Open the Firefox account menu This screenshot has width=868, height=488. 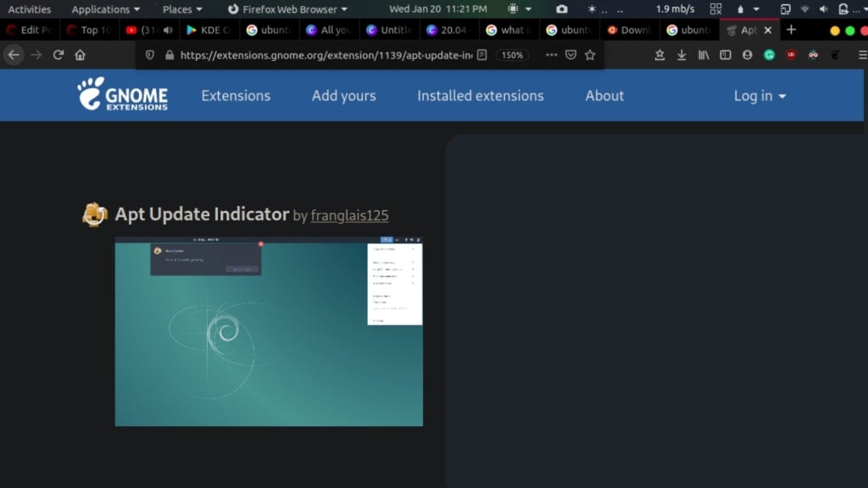click(748, 55)
